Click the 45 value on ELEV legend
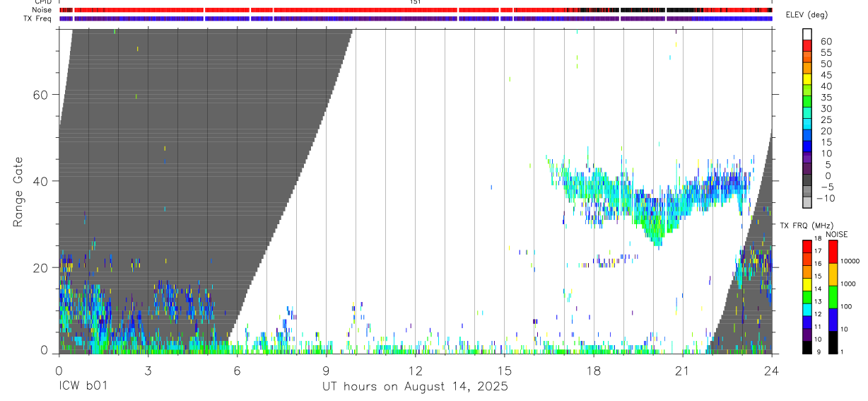 [826, 75]
